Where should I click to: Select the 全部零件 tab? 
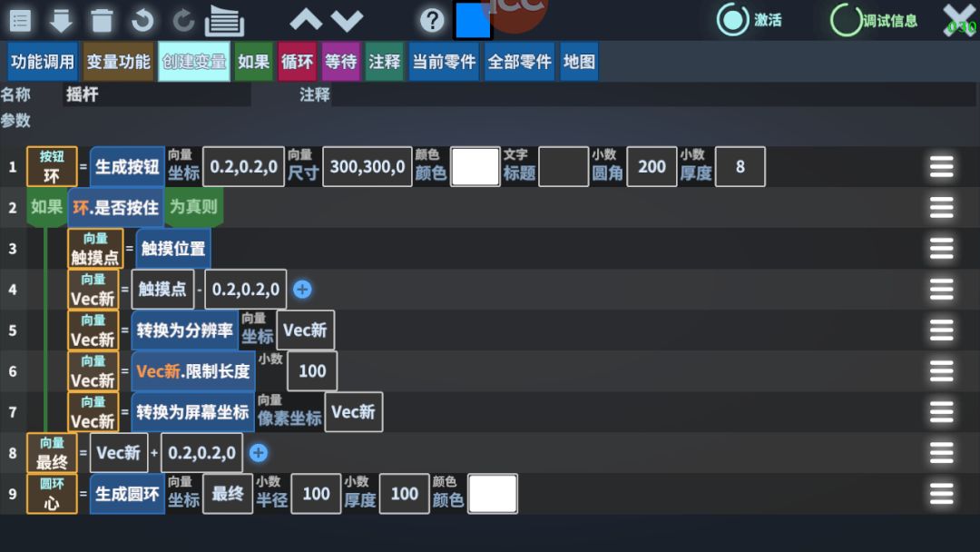pos(519,62)
